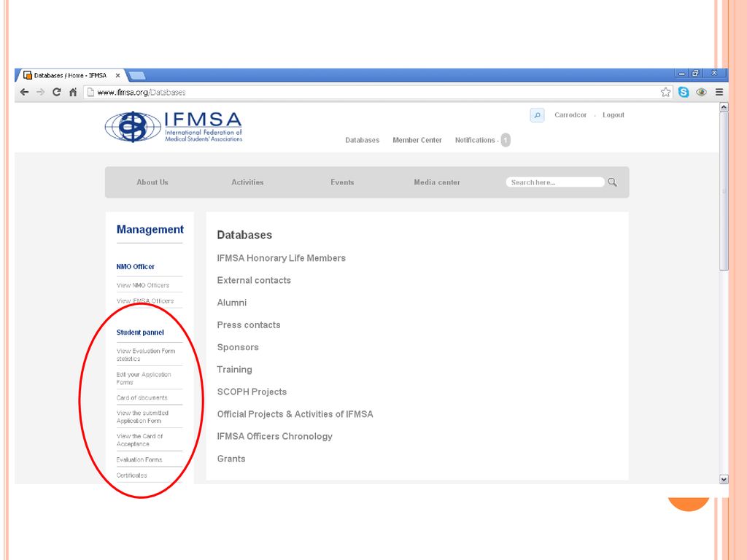
Task: Open the About Us navigation item
Action: [x=152, y=182]
